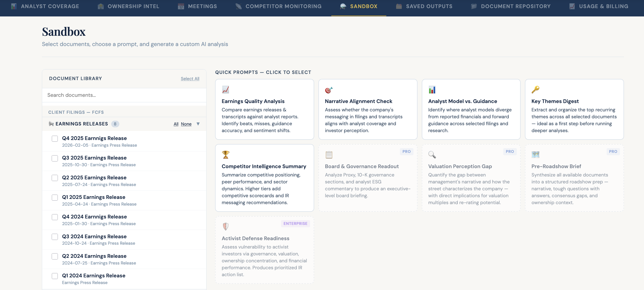Collapse the Earnings Releases section
Viewport: 644px width, 290px height.
pos(198,124)
